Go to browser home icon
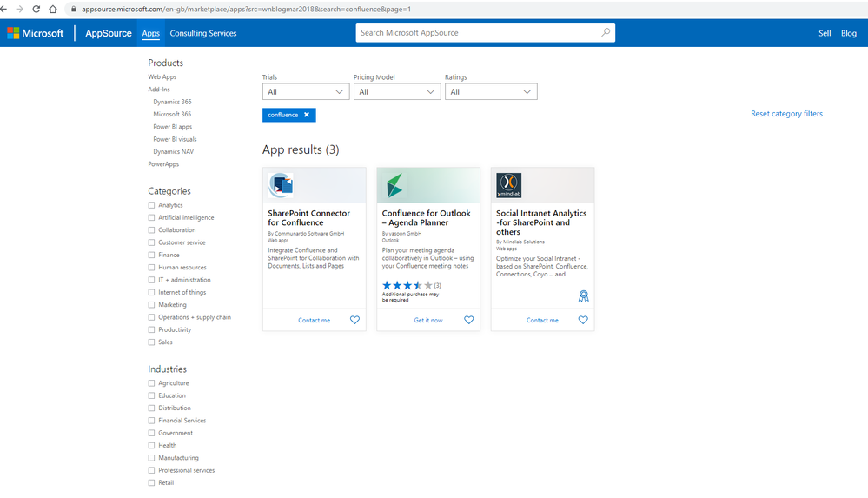Screen dimensions: 868x498 pyautogui.click(x=53, y=9)
